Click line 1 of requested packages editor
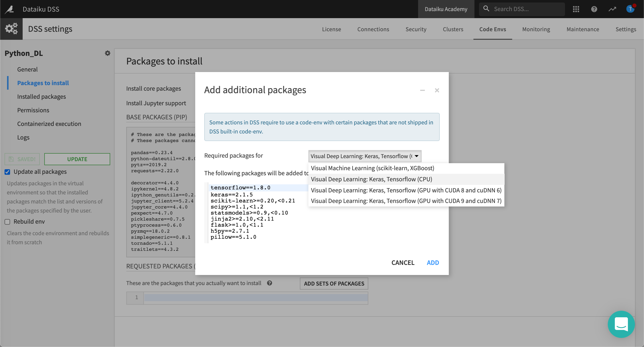644x347 pixels. (x=256, y=297)
